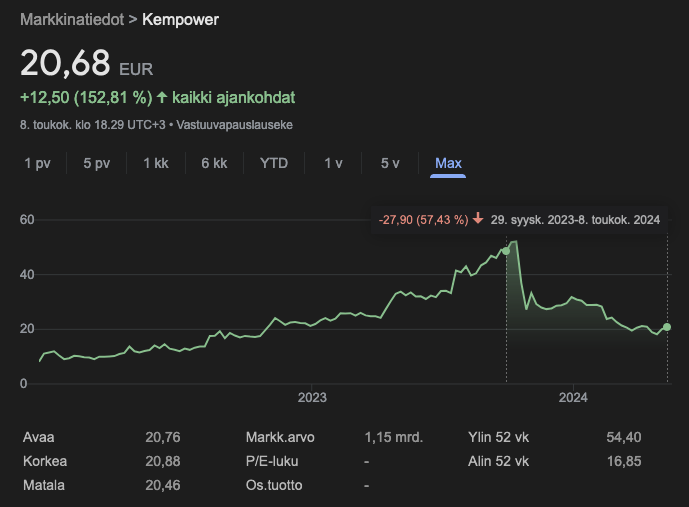Viewport: 689px width, 507px height.
Task: Click the Markk.arvo value 1,15 mrd.
Action: 393,437
